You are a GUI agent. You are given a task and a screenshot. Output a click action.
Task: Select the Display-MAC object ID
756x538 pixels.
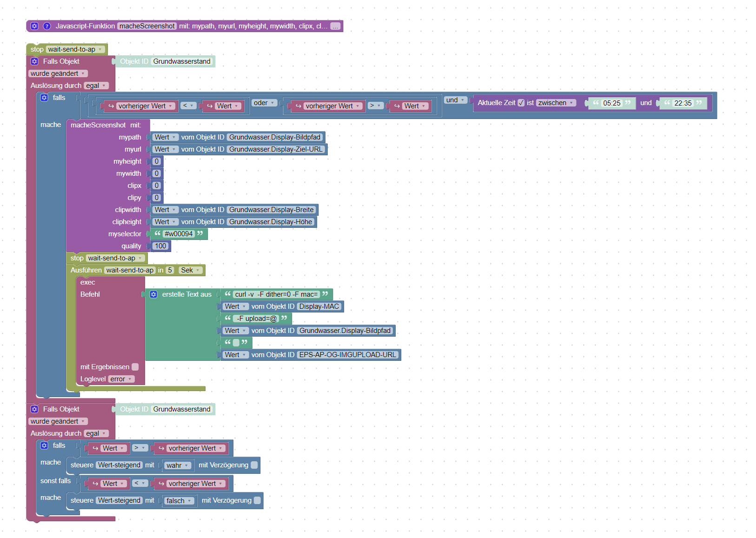(x=319, y=306)
